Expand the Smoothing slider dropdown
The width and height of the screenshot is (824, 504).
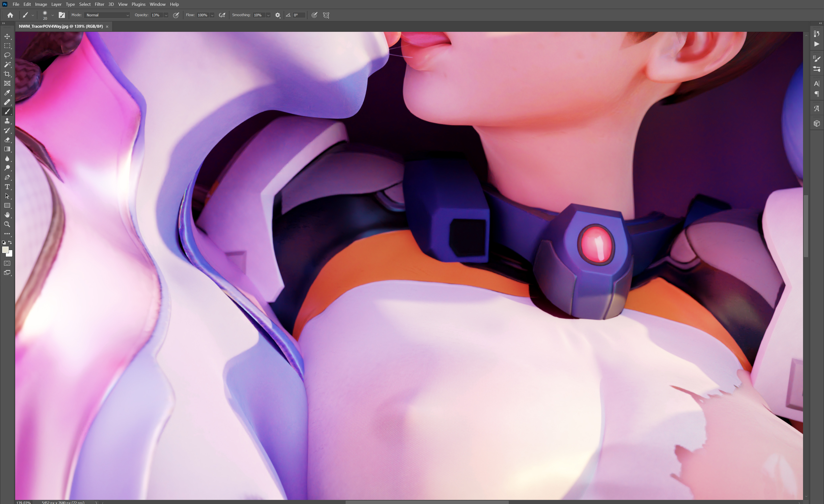click(268, 15)
